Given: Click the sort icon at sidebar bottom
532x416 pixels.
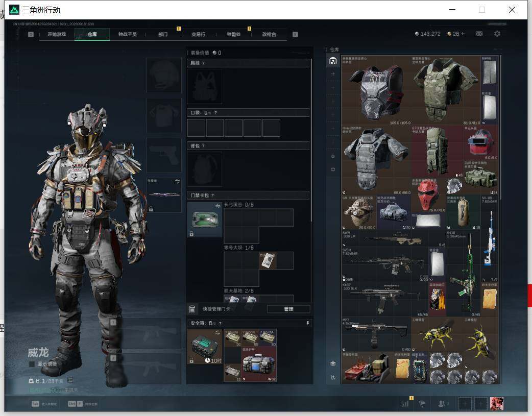Looking at the screenshot, I should 333,377.
